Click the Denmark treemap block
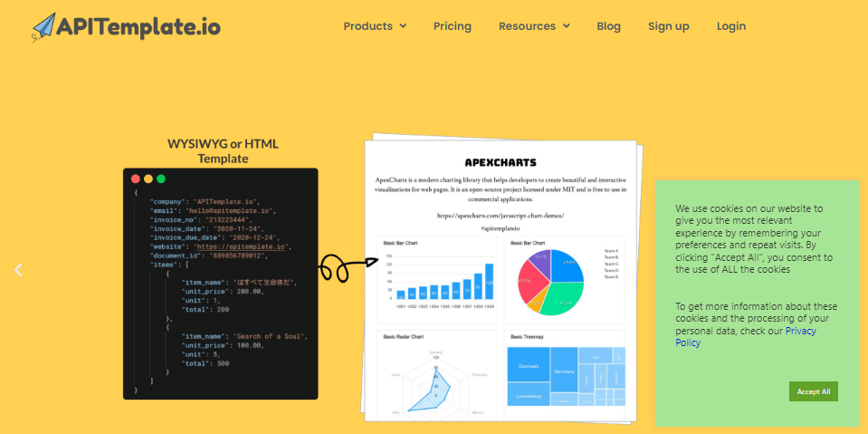Screen dimensions: 868x434 pyautogui.click(x=529, y=365)
